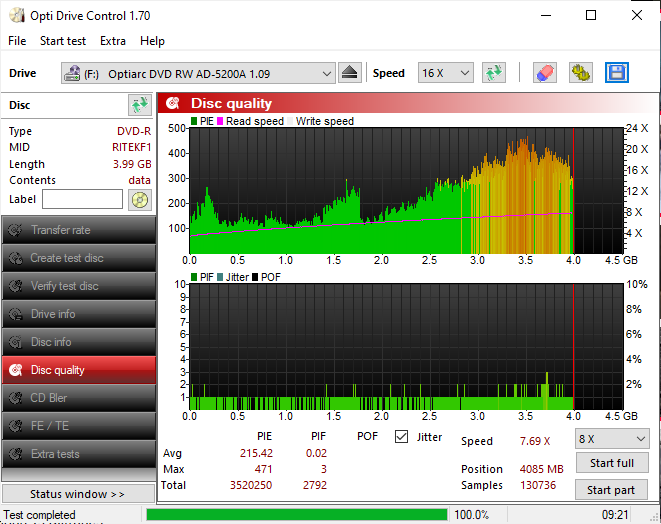
Task: Click the PIF Total value 2792
Action: click(315, 485)
